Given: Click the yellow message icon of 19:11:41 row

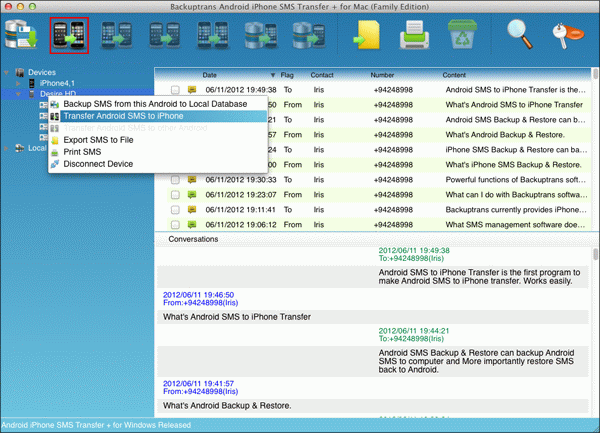Looking at the screenshot, I should [x=192, y=210].
